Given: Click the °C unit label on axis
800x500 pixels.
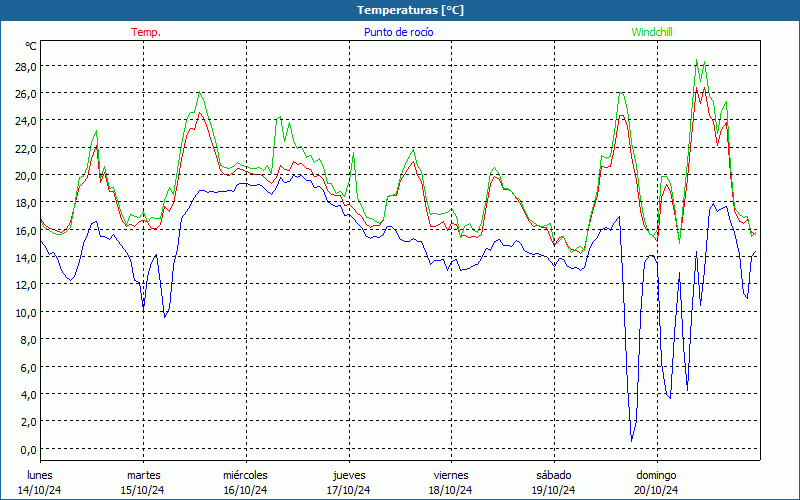Looking at the screenshot, I should coord(31,46).
